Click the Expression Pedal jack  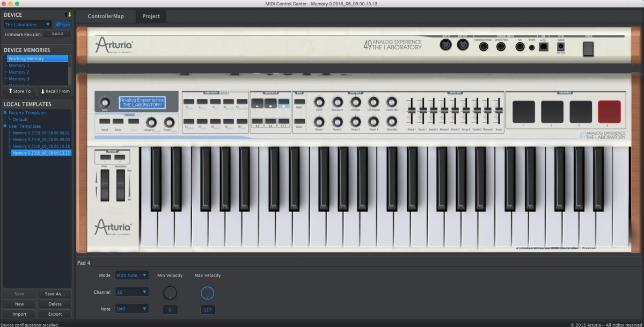click(x=484, y=47)
